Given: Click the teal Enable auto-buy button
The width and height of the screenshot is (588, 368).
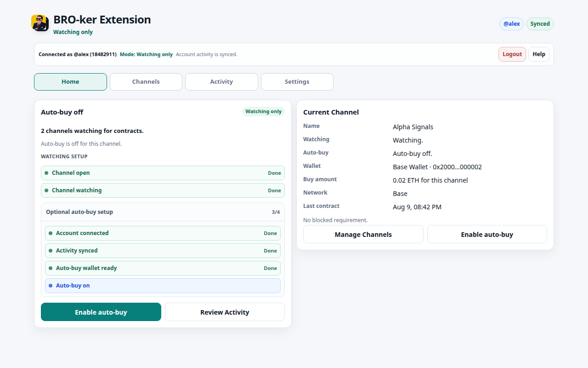Looking at the screenshot, I should point(101,312).
